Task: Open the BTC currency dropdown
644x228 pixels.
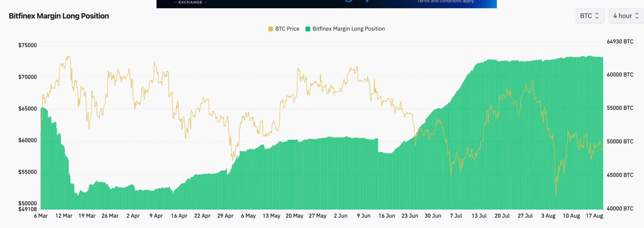Action: coord(589,16)
